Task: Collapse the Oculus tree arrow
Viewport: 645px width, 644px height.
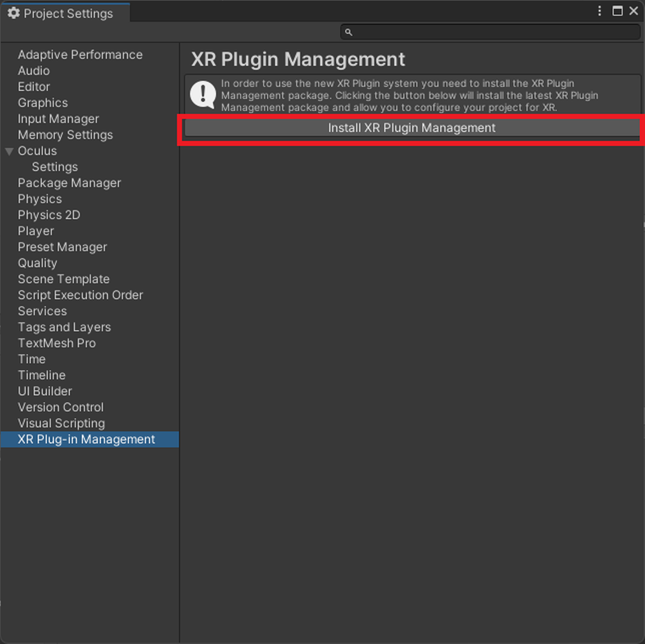Action: [9, 151]
